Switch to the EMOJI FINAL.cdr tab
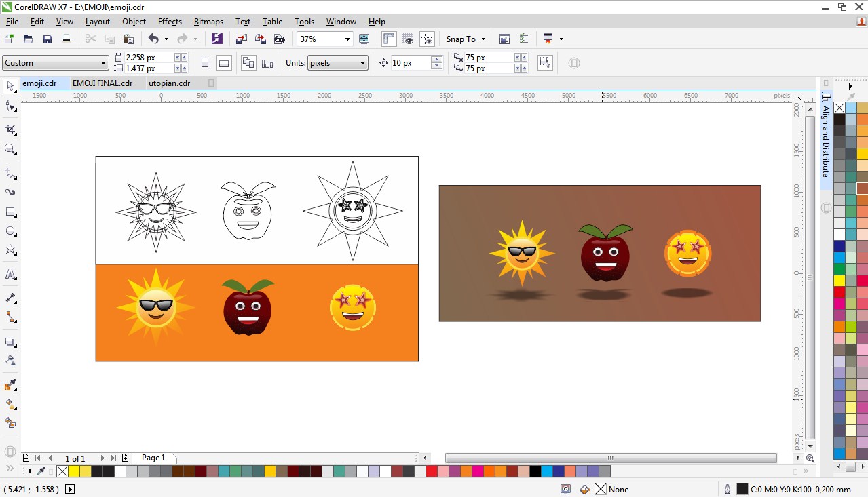 click(x=102, y=83)
